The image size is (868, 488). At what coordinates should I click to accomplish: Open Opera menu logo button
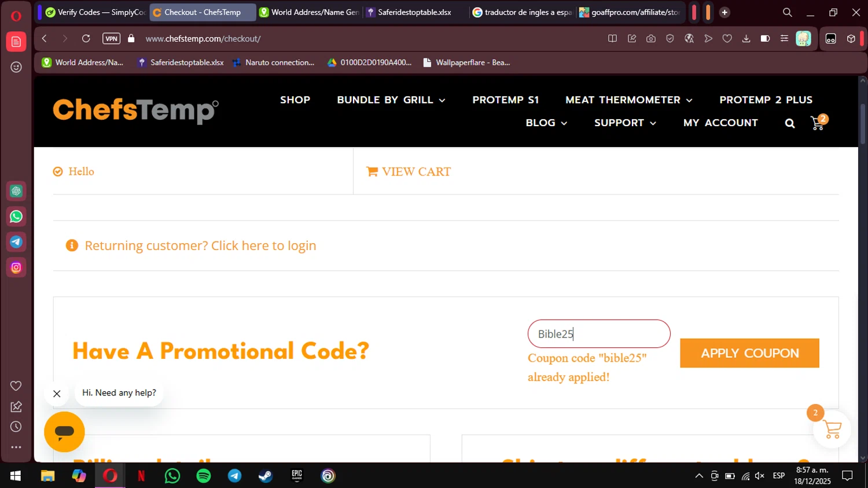click(16, 16)
